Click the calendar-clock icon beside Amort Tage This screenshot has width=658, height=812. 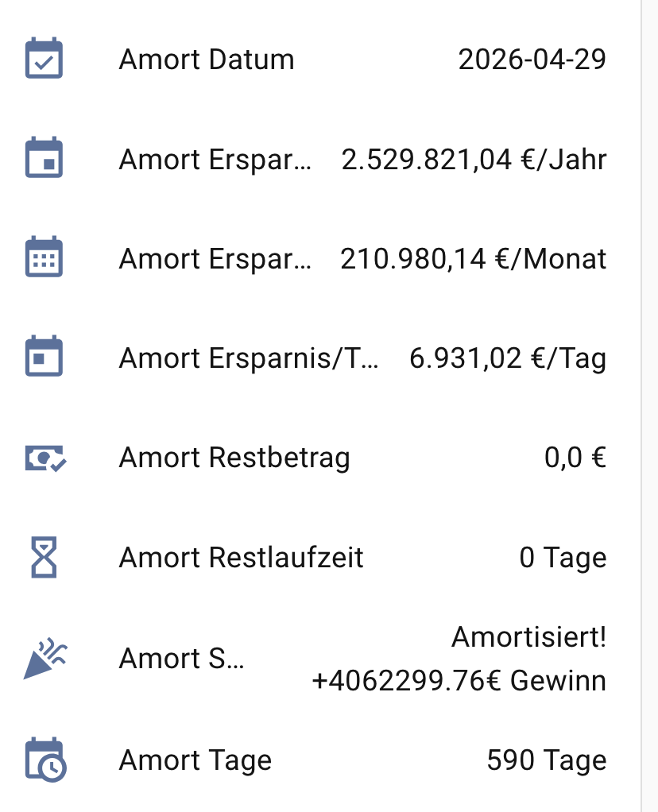[45, 760]
